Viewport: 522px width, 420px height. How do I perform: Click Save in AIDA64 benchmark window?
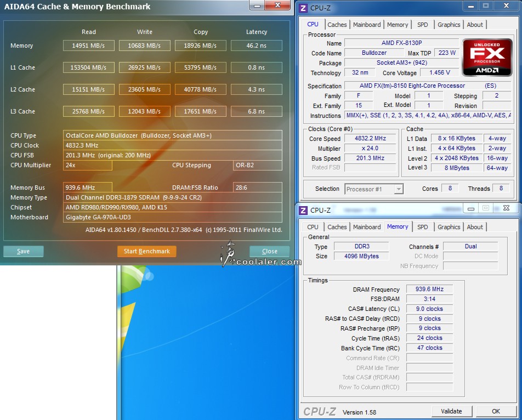23,251
